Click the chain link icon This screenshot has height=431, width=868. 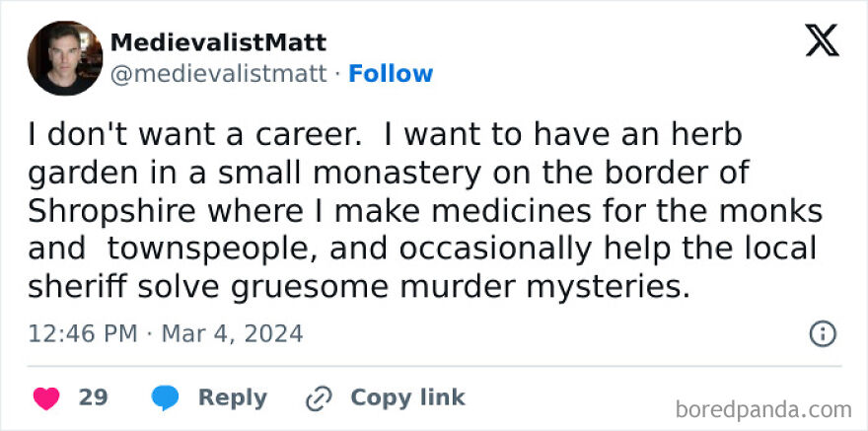pos(319,398)
